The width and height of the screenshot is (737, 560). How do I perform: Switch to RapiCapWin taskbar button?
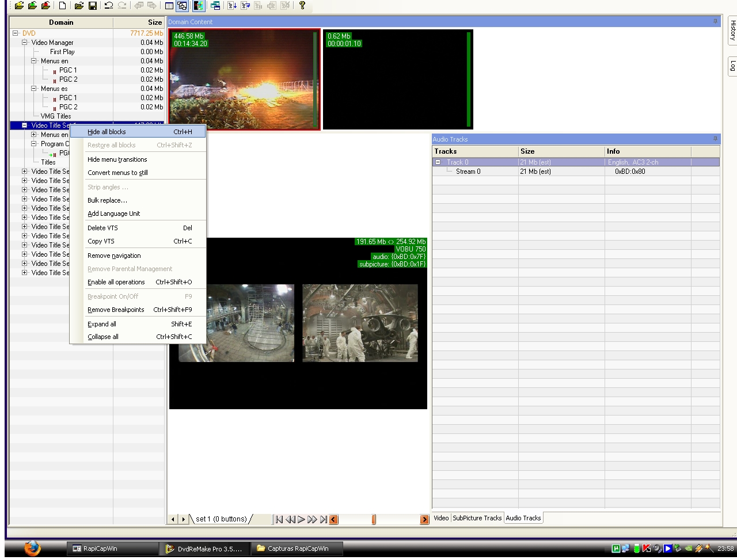pyautogui.click(x=113, y=548)
